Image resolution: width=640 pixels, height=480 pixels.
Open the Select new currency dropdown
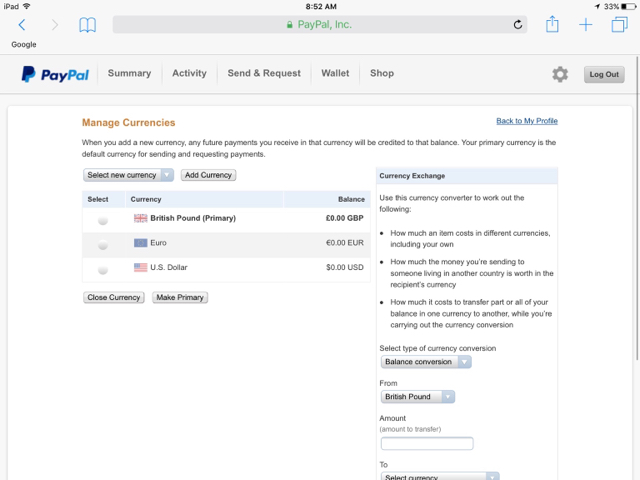(x=128, y=175)
